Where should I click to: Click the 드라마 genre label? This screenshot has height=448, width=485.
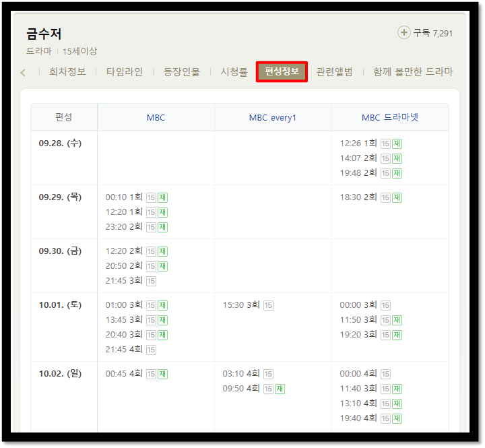coord(39,51)
